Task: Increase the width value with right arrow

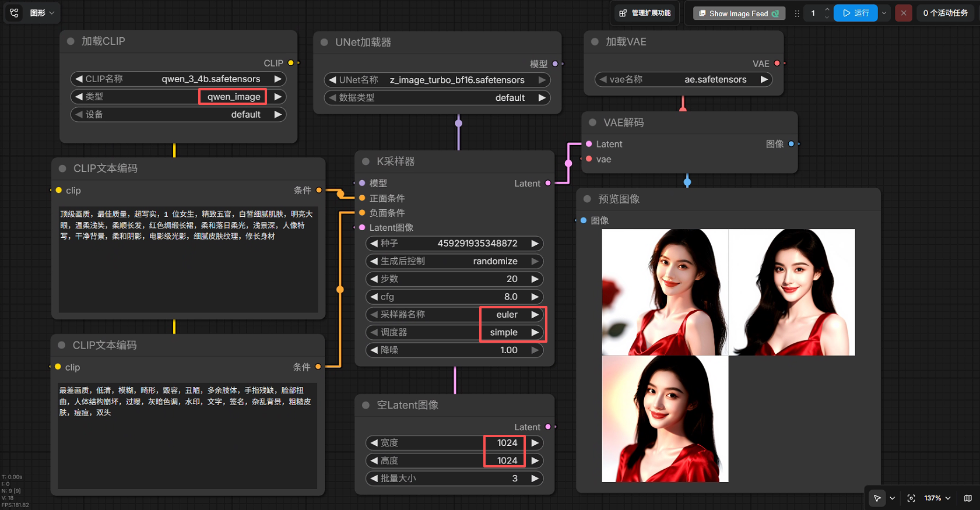Action: pos(535,443)
